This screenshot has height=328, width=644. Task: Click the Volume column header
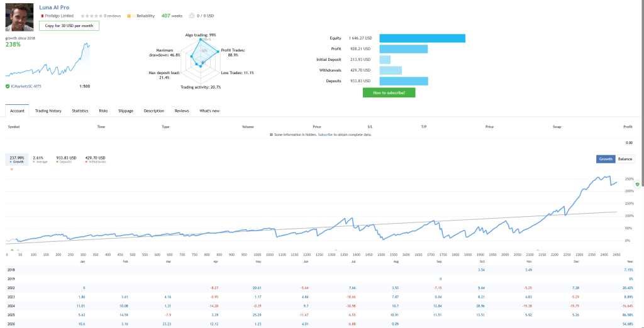pyautogui.click(x=248, y=127)
